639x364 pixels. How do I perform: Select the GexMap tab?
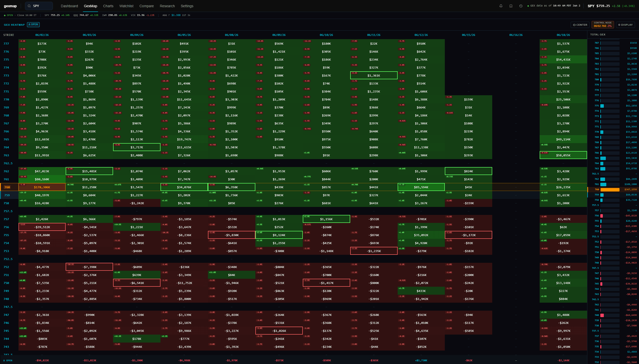click(x=91, y=6)
